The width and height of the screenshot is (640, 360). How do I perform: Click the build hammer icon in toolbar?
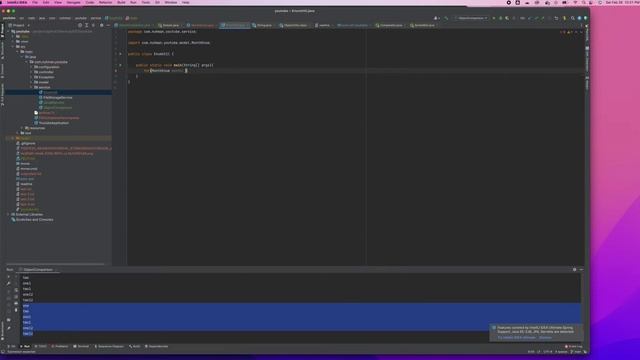[447, 18]
